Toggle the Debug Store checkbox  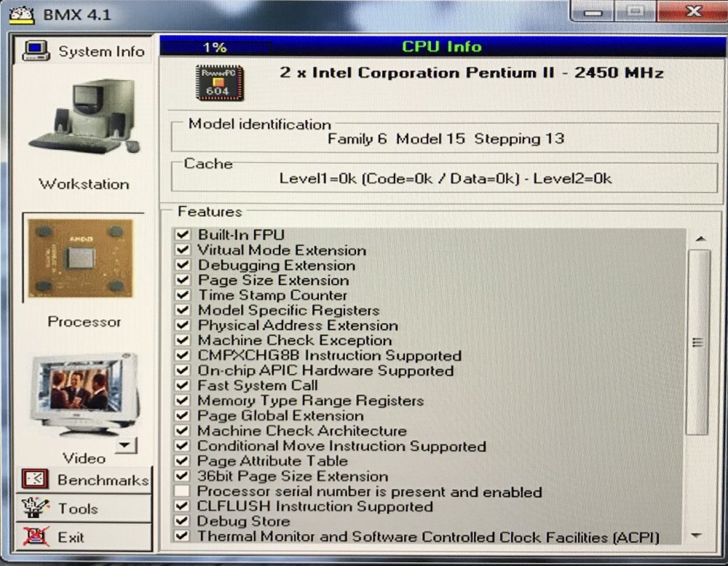[x=182, y=522]
